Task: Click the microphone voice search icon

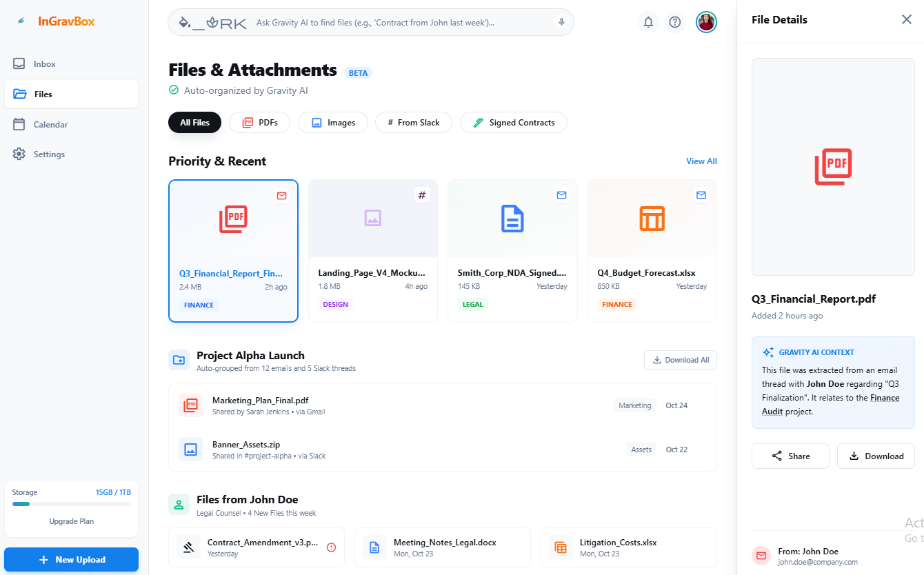Action: (561, 22)
